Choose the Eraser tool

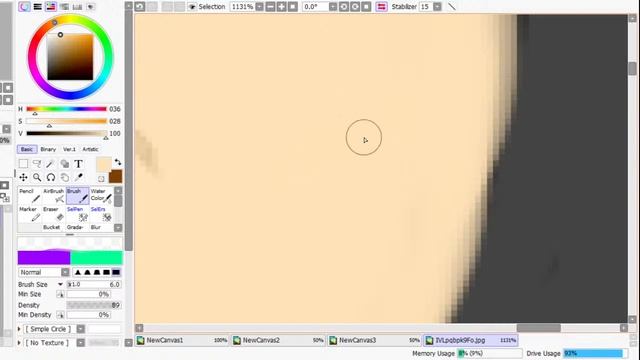click(54, 214)
